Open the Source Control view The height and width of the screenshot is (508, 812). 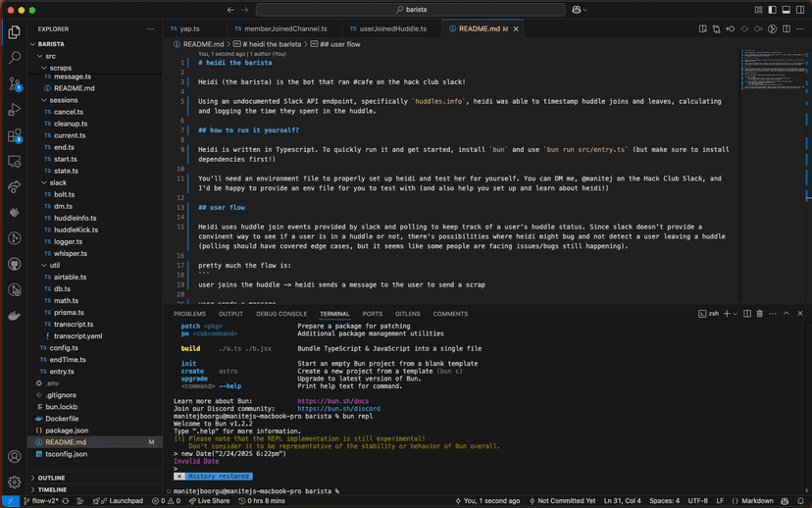(14, 84)
